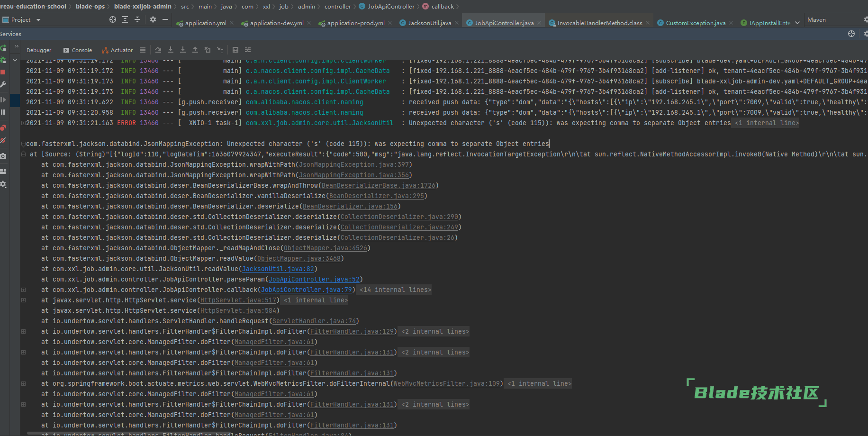The height and width of the screenshot is (436, 868).
Task: Open ObjectMapper.java:3468 link
Action: click(x=299, y=258)
